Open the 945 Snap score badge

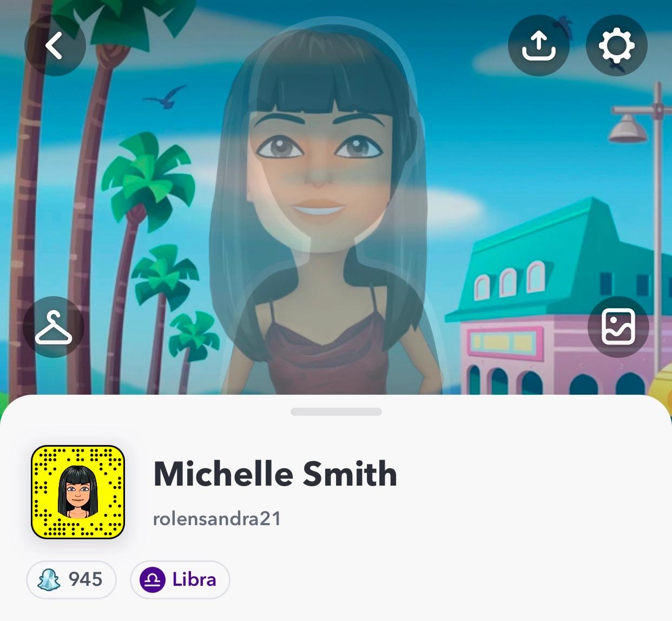[x=71, y=580]
